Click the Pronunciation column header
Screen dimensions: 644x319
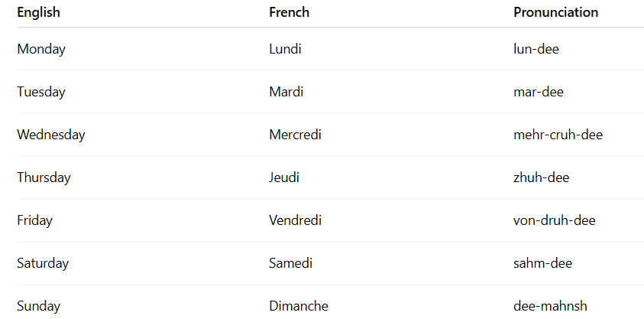[555, 12]
